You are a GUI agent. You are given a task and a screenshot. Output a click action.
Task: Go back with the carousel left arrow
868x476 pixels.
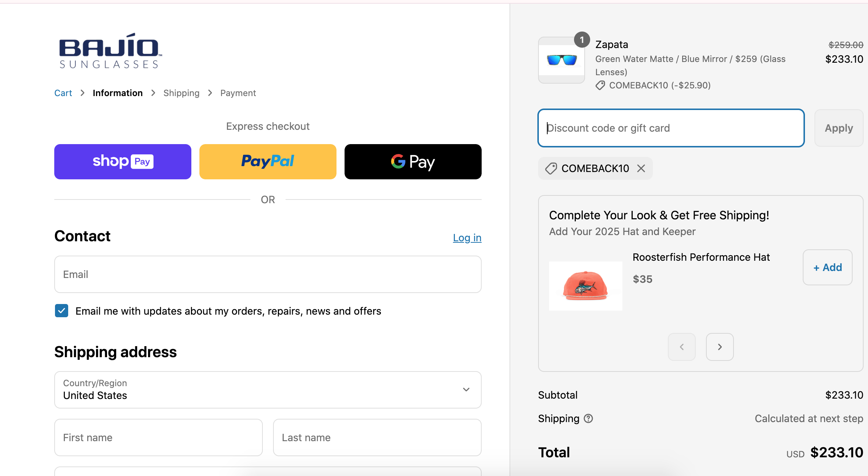(681, 347)
